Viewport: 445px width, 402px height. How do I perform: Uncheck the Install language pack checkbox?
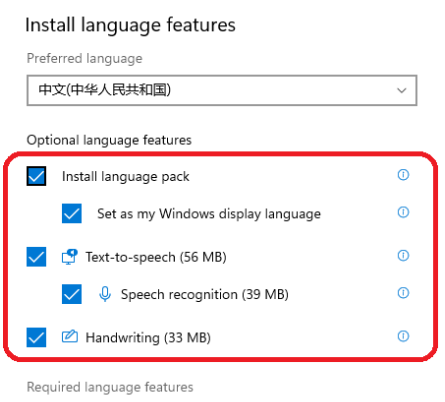pyautogui.click(x=36, y=176)
